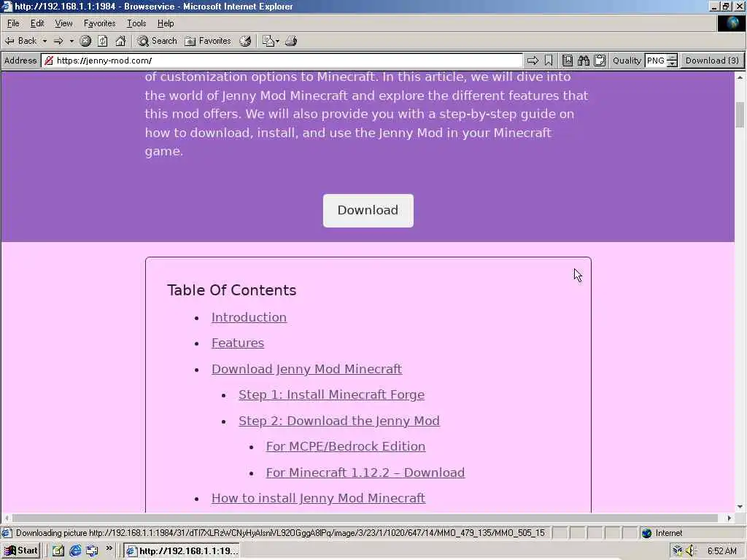
Task: Open the Windows Start menu
Action: click(x=21, y=551)
